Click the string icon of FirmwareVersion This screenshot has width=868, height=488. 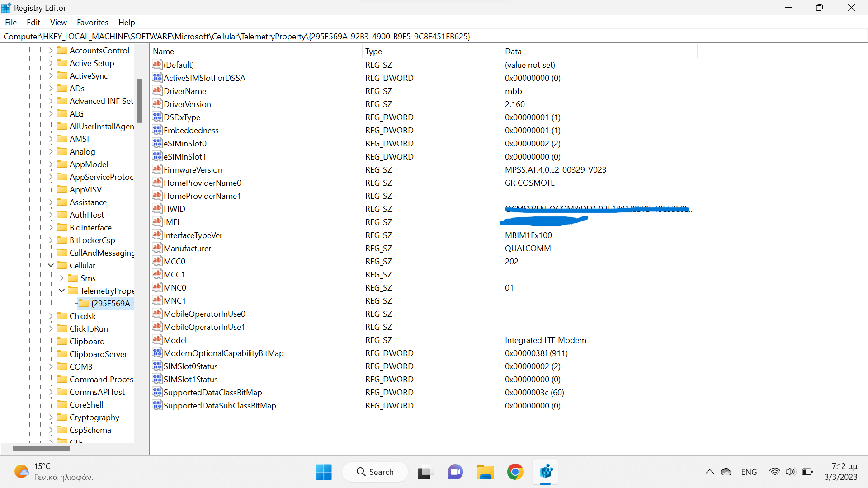pyautogui.click(x=157, y=169)
